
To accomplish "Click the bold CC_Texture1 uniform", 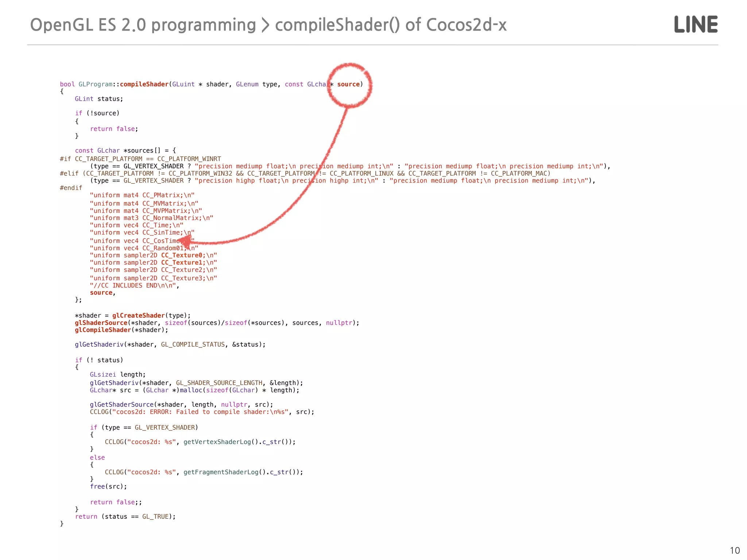I will tap(181, 262).
